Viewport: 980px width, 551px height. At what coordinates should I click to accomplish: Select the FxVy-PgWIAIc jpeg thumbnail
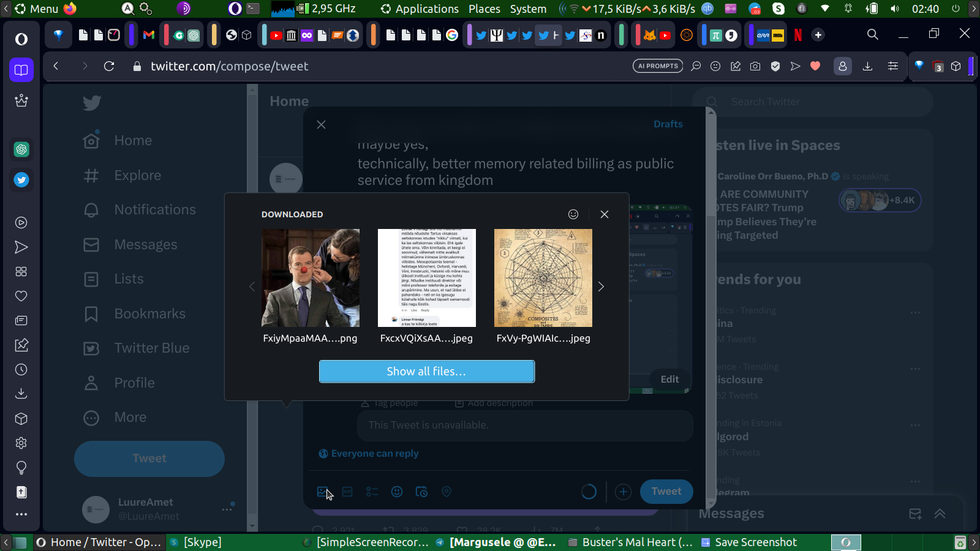[x=543, y=278]
